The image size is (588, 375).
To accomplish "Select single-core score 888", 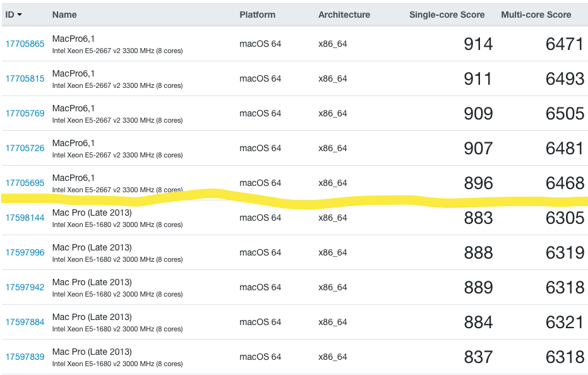I will click(478, 253).
